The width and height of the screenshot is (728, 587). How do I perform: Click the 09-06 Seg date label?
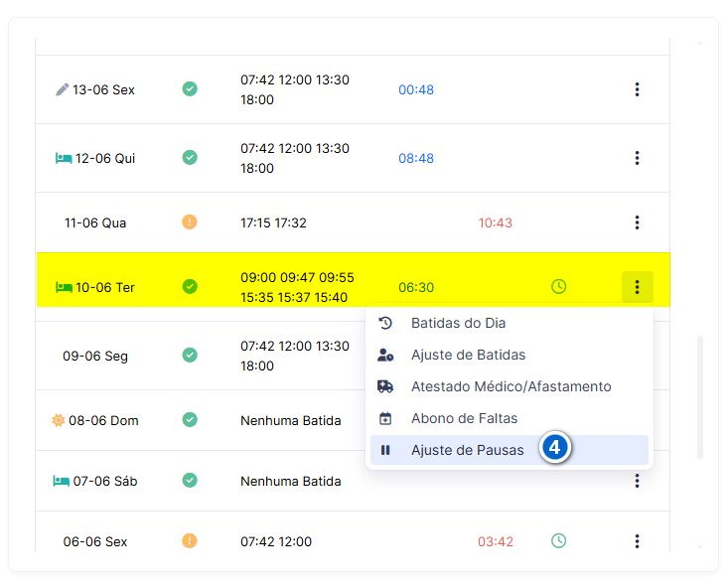[x=95, y=357]
